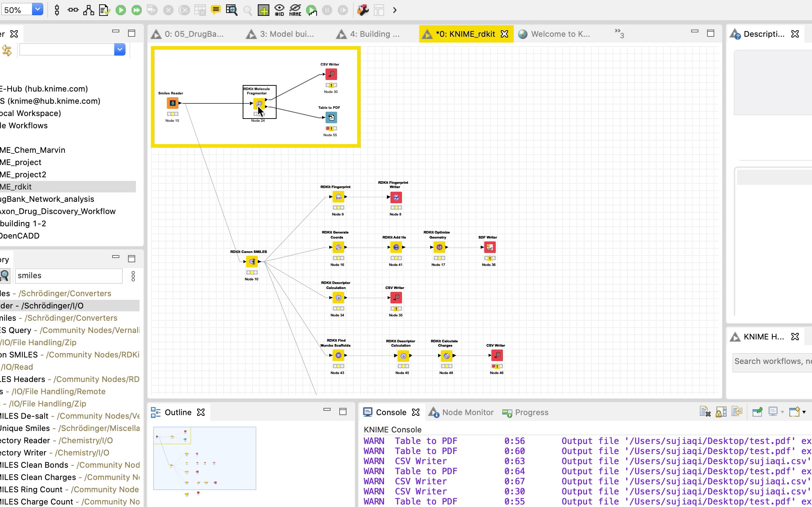Pin the Console view using the pin icon

(x=757, y=412)
